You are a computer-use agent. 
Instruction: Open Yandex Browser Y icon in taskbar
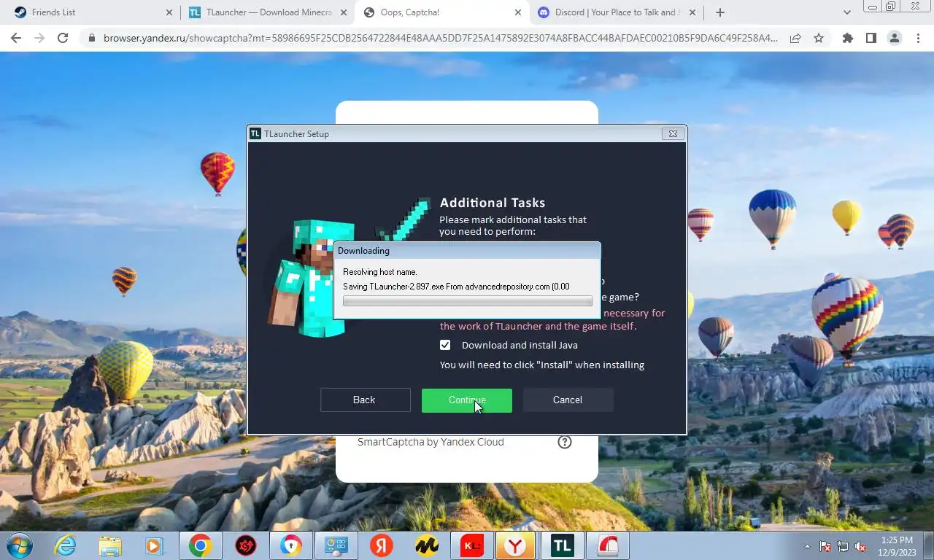pos(517,545)
